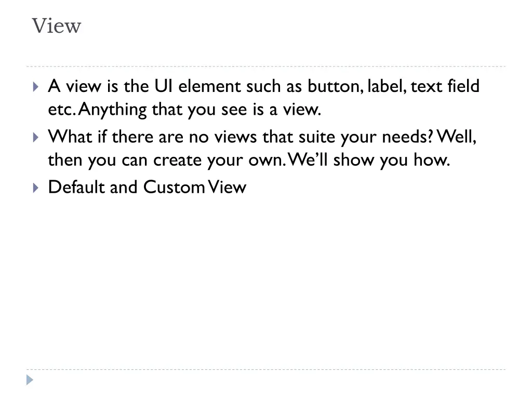Click the arrow bullet before "A view is"
Viewport: 532px width, 399px height.
pos(36,87)
